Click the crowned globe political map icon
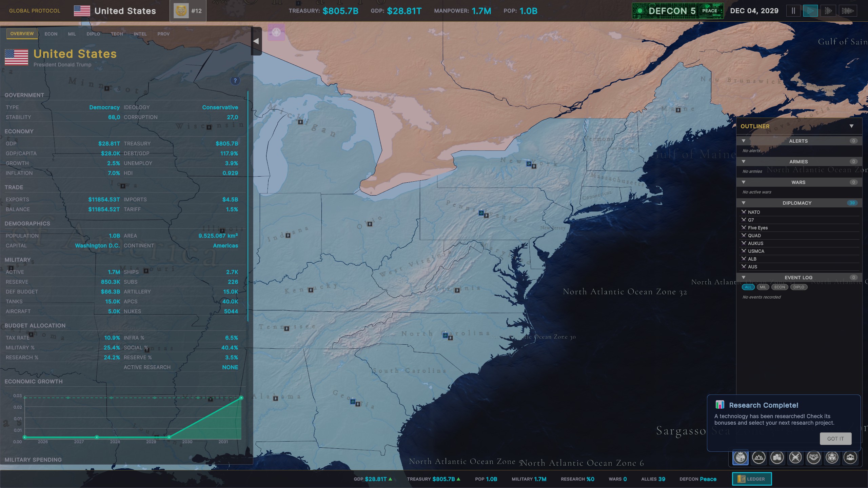Image resolution: width=868 pixels, height=488 pixels. click(740, 457)
